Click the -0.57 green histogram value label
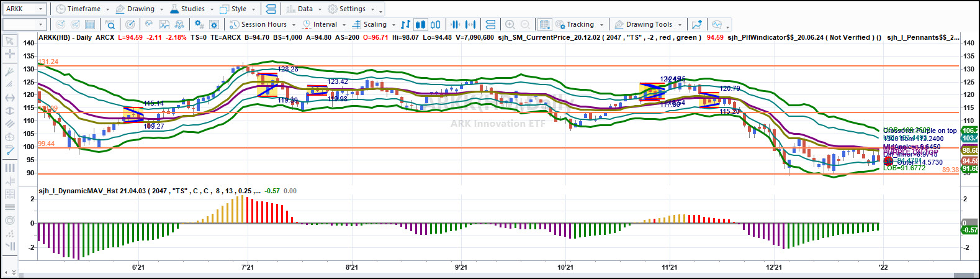980x279 pixels. click(x=969, y=230)
